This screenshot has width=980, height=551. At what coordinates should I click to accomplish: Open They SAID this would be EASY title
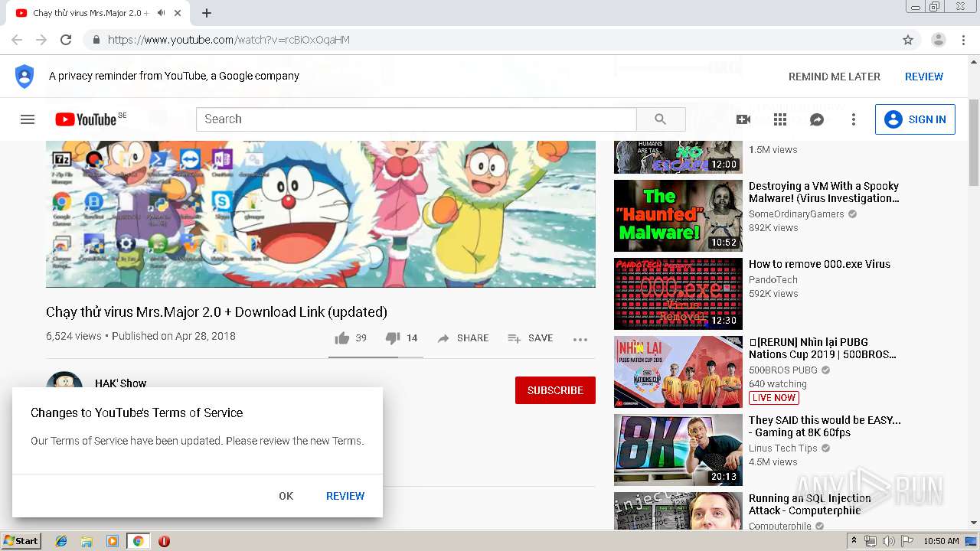(x=825, y=426)
